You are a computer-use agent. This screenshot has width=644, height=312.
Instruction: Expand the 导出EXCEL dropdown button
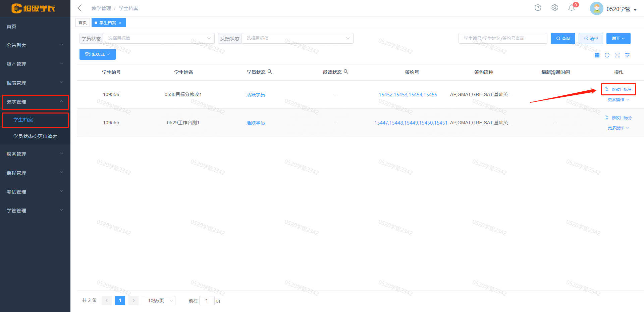pyautogui.click(x=97, y=54)
